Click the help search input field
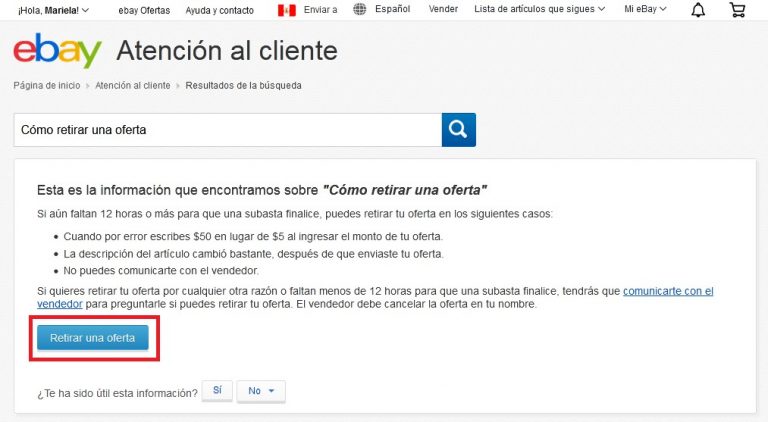The height and width of the screenshot is (422, 768). (228, 130)
